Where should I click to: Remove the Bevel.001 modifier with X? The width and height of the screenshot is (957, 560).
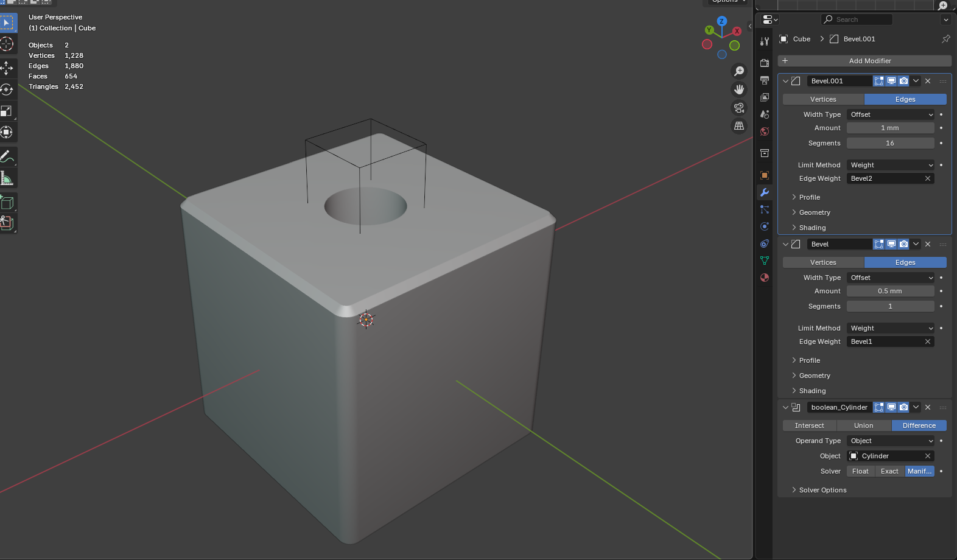928,81
